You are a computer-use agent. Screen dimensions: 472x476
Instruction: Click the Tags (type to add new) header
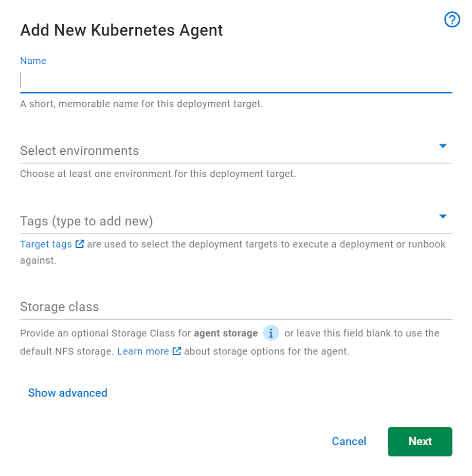87,221
